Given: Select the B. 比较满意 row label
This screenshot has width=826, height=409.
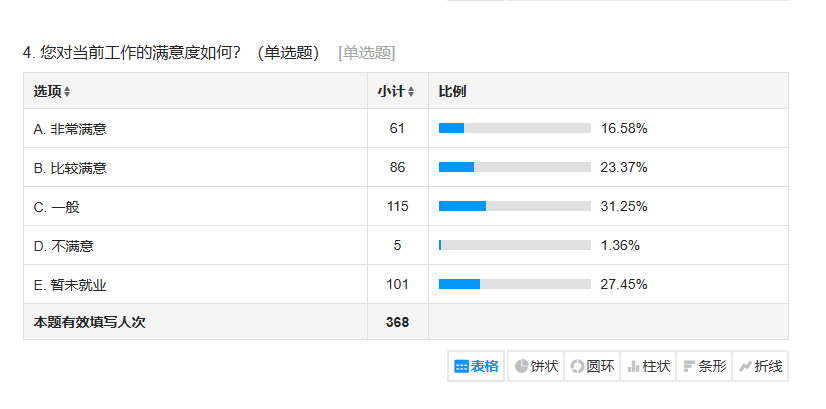Looking at the screenshot, I should click(70, 167).
